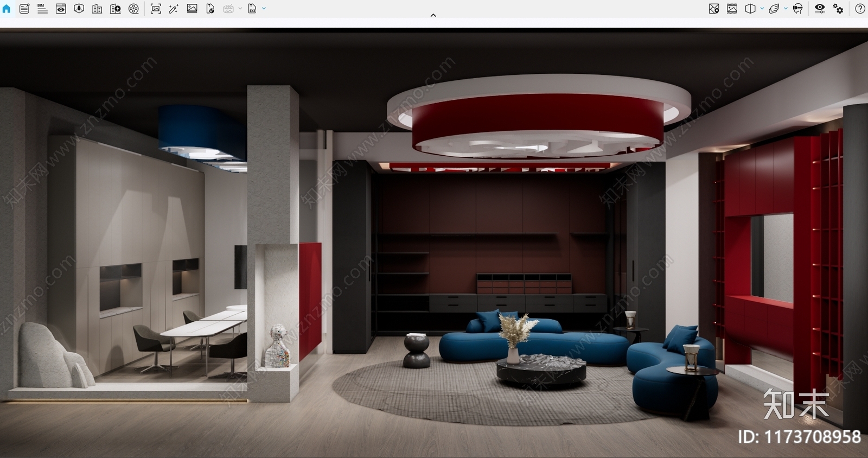Expand the perspective view dropdown arrow
Screen dimensions: 868x458
762,9
